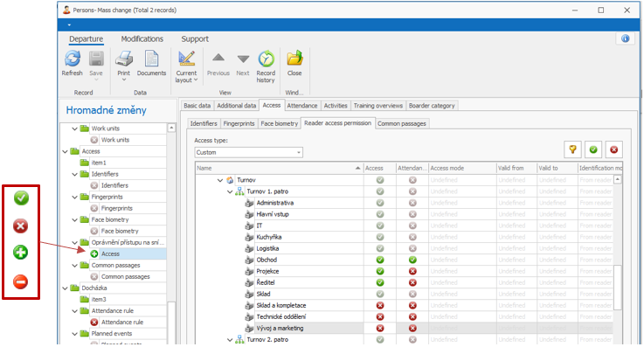This screenshot has width=644, height=347.
Task: Collapse the Work units folder
Action: tap(75, 128)
